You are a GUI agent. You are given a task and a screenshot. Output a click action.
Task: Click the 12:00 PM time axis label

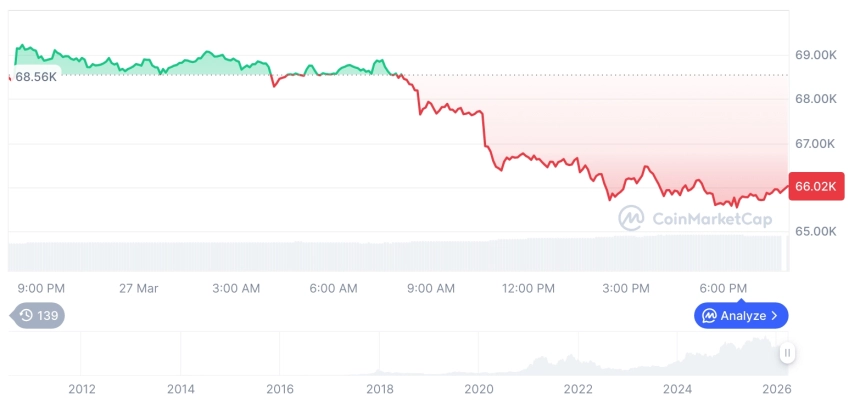pos(528,288)
